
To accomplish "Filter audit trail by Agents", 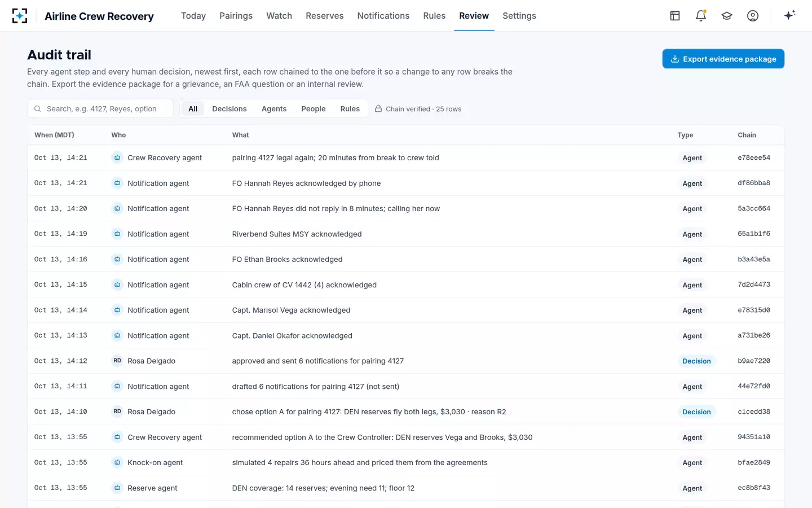I will coord(274,109).
